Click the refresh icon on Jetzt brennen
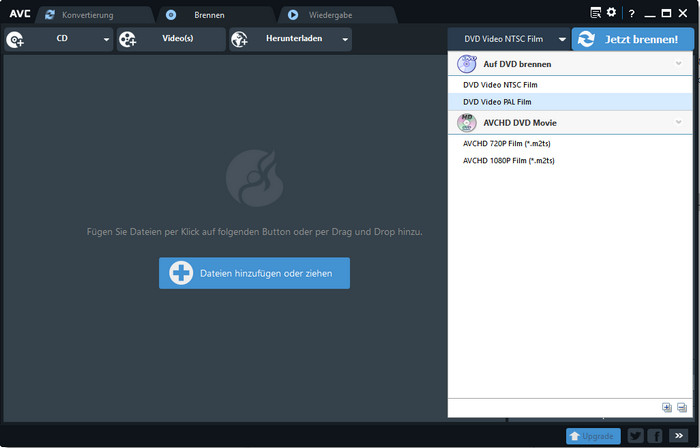 tap(586, 39)
